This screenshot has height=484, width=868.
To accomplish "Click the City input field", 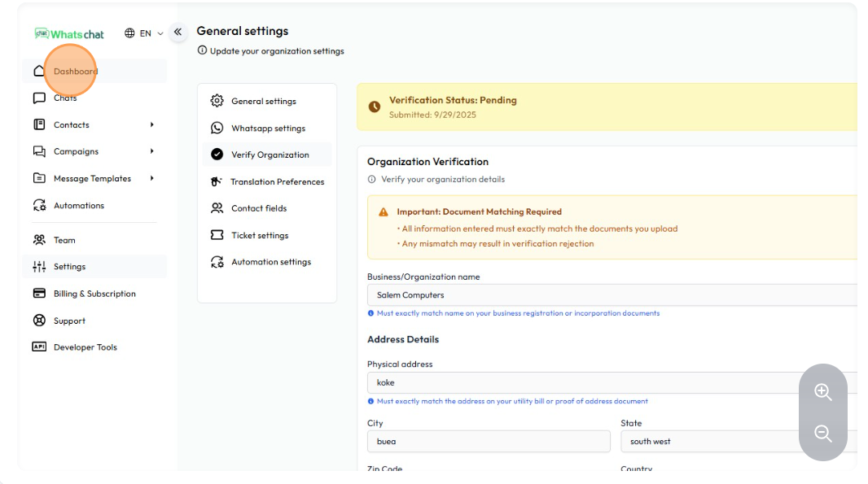I will pos(488,442).
